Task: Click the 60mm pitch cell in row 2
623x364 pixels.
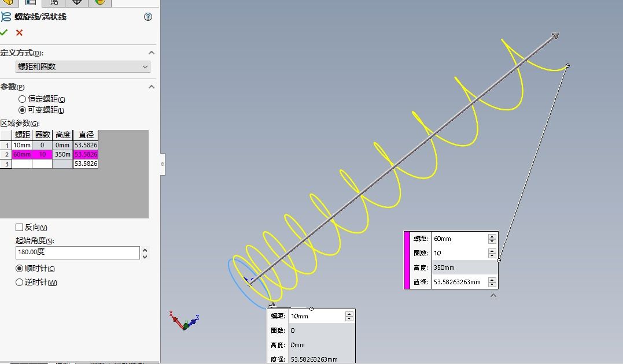Action: [x=22, y=154]
